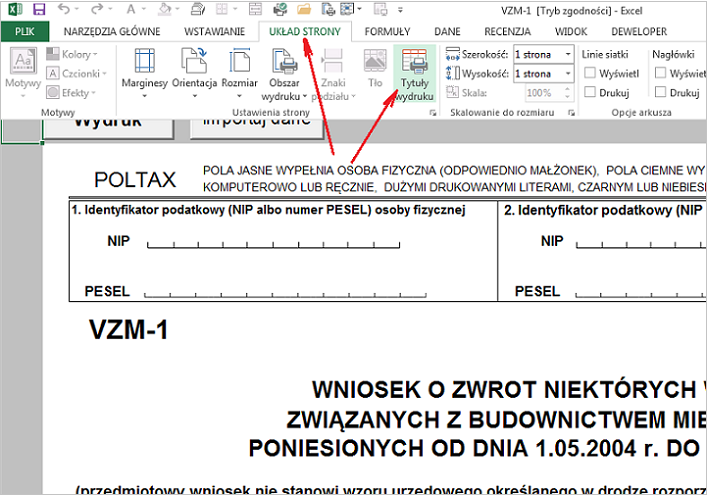Image resolution: width=707 pixels, height=495 pixels.
Task: Click the Czcionki theme fonts button
Action: coord(77,73)
